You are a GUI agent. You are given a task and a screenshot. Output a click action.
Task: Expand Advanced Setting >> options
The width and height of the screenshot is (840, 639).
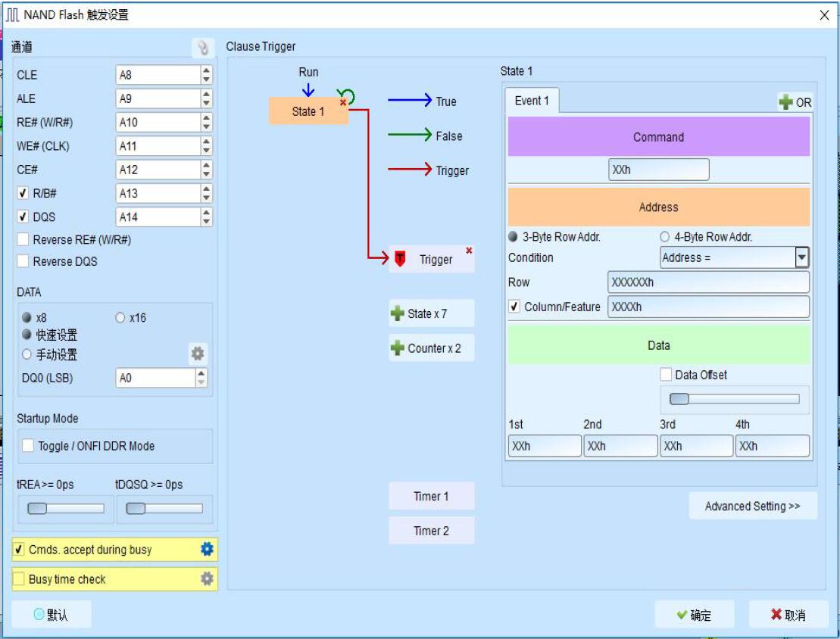coord(752,507)
